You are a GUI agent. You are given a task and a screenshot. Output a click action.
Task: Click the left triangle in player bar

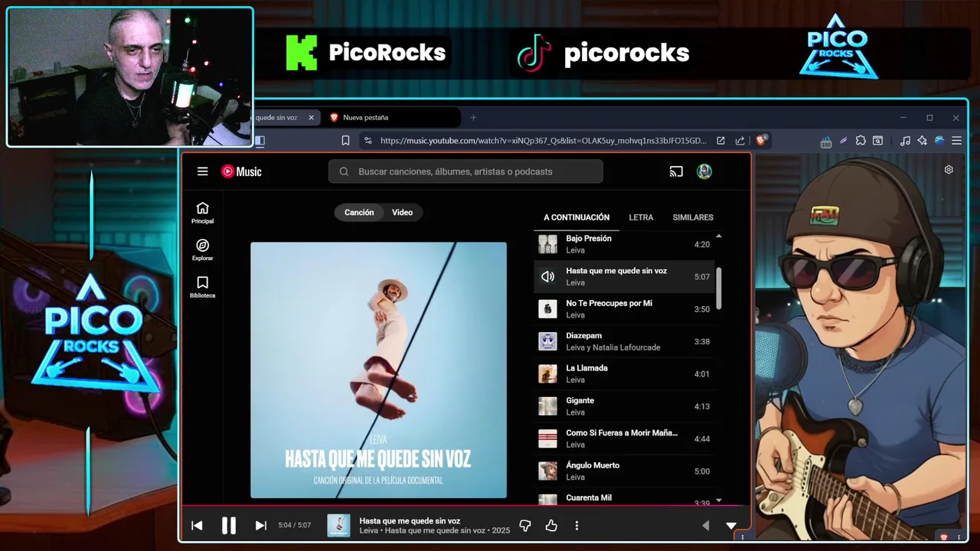(x=706, y=525)
